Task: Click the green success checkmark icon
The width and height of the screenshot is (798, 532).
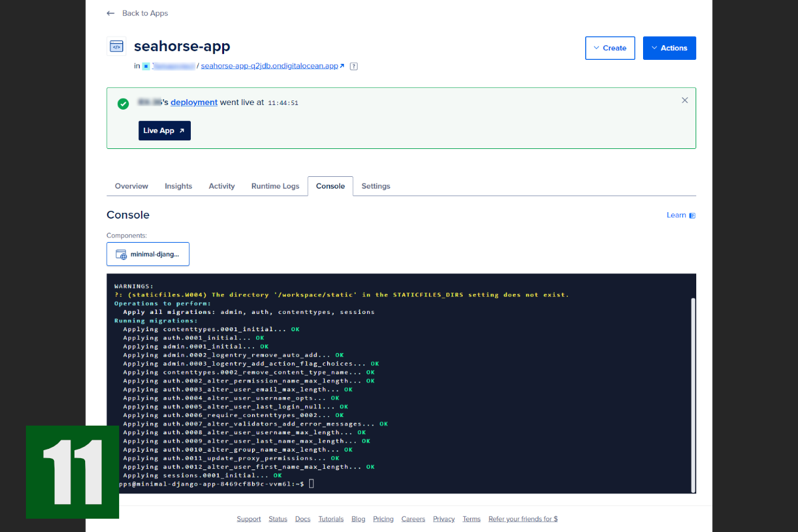Action: click(x=123, y=104)
